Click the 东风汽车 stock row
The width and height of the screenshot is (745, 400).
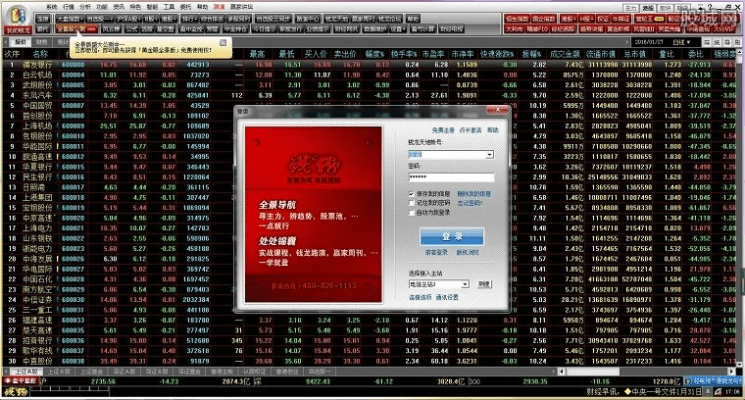click(x=371, y=95)
